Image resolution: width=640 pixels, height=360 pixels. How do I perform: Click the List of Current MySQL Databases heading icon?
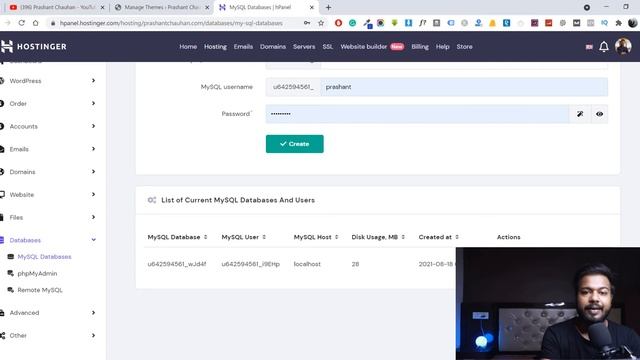point(152,200)
